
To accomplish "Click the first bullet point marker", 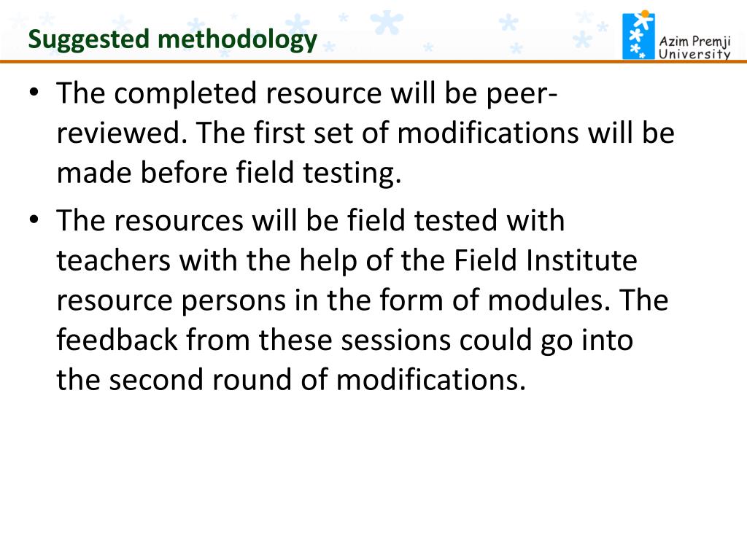I will click(34, 91).
